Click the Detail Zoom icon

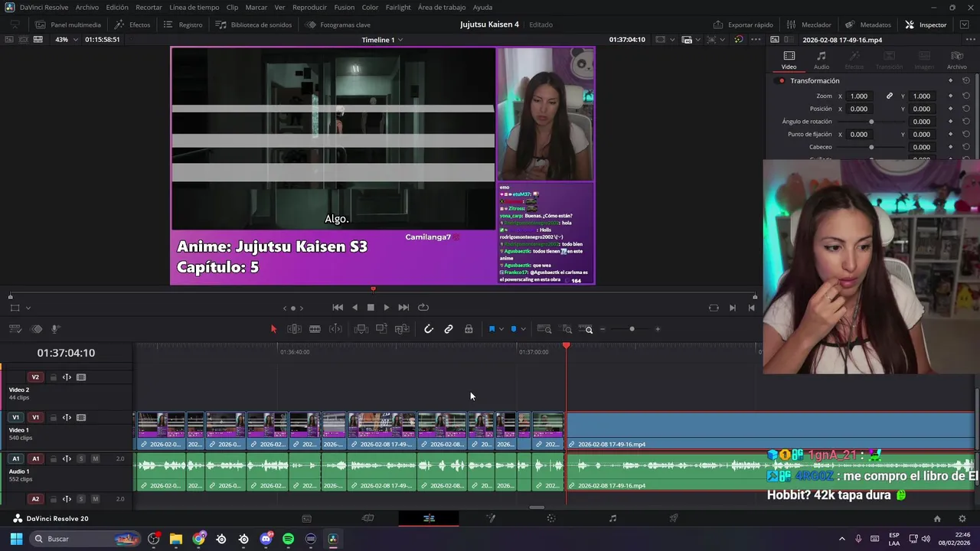tap(567, 329)
